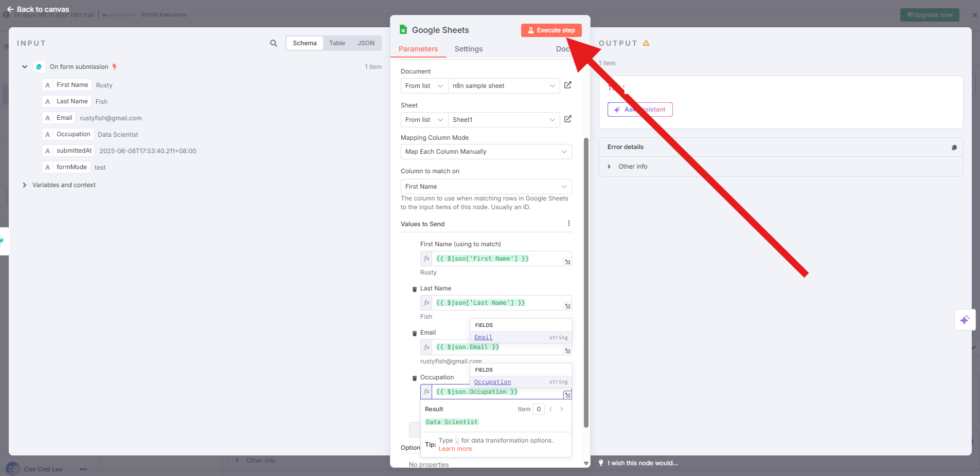Click the Executions progress bar
This screenshot has height=476, width=980.
tap(119, 15)
